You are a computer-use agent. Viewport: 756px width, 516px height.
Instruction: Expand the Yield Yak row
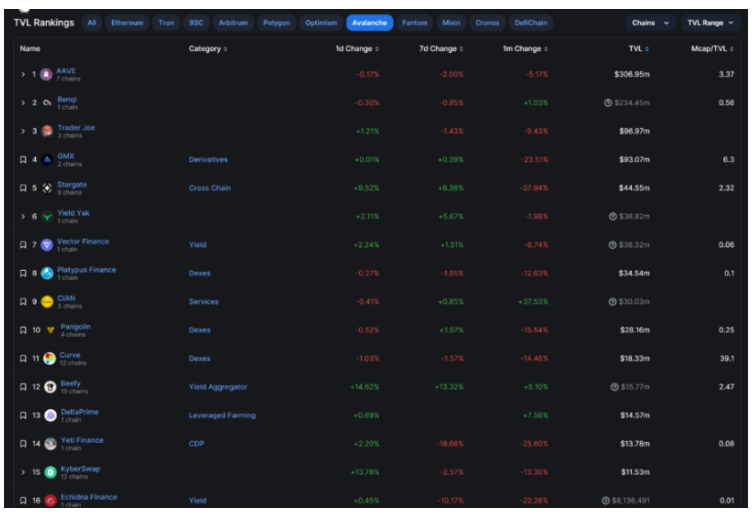tap(23, 217)
